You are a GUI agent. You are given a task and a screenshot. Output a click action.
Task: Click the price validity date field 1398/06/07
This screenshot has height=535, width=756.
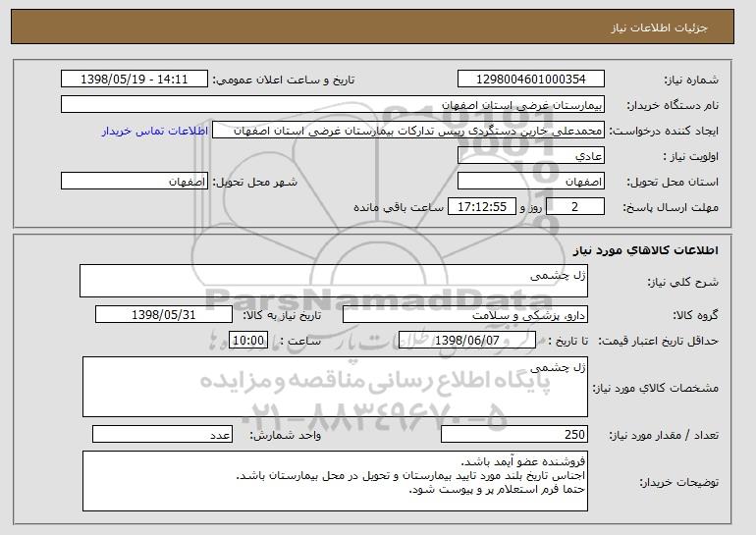pos(467,341)
